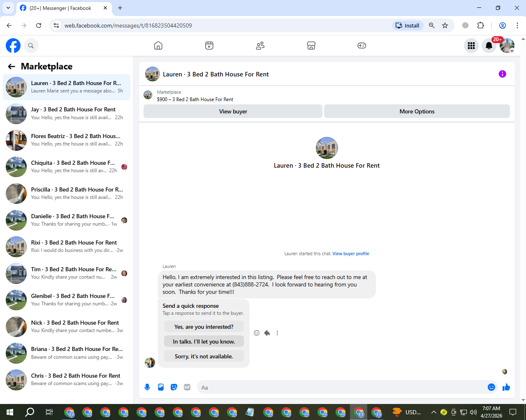Open the Flores Beatriz conversation
The height and width of the screenshot is (420, 526).
point(67,140)
